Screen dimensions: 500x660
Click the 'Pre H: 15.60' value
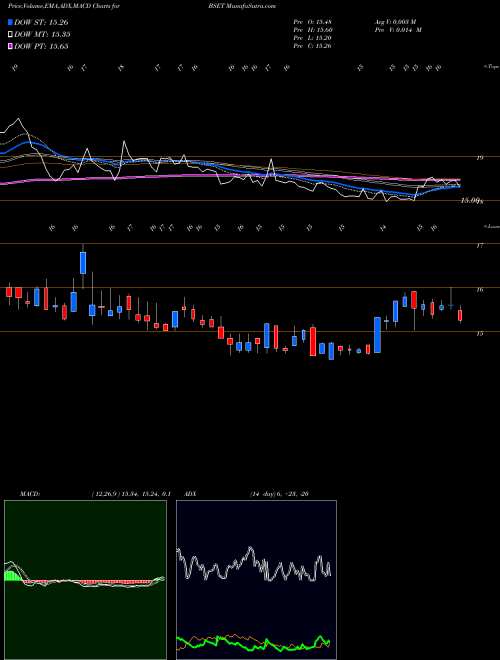(313, 30)
